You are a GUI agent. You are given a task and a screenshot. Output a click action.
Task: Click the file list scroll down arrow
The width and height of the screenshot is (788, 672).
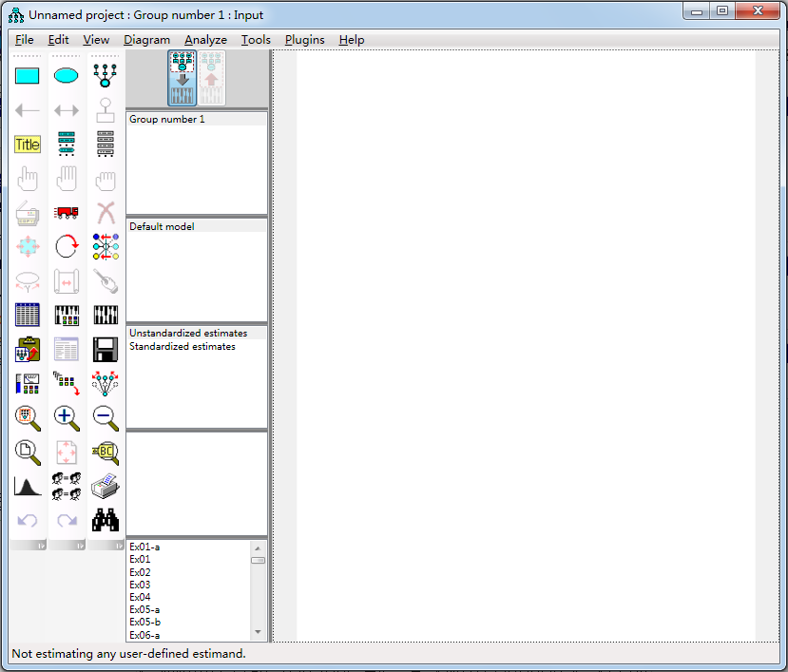pos(258,632)
